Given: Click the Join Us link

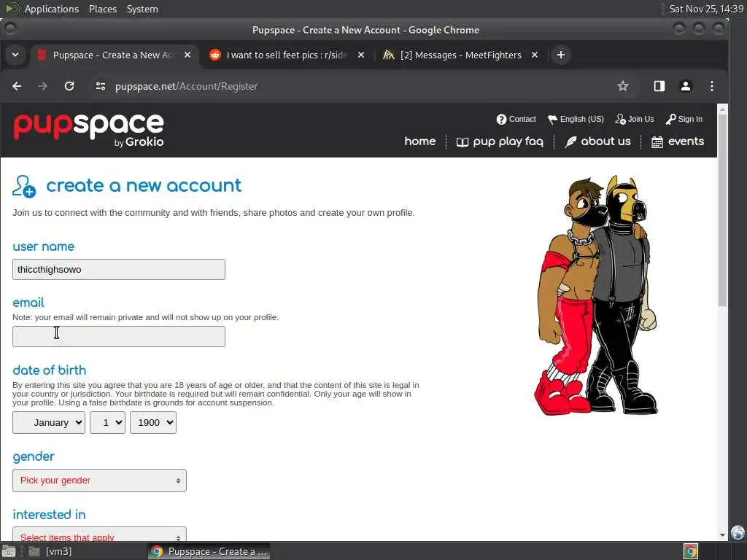Looking at the screenshot, I should 635,119.
